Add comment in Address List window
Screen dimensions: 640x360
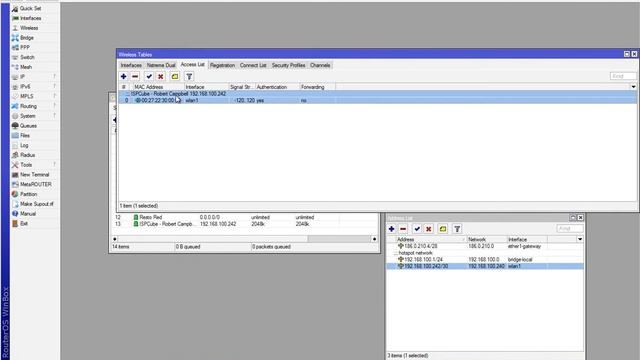tap(443, 229)
